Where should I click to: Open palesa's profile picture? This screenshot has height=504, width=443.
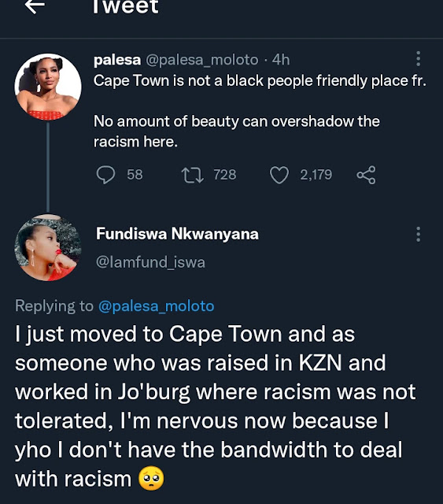click(x=48, y=87)
